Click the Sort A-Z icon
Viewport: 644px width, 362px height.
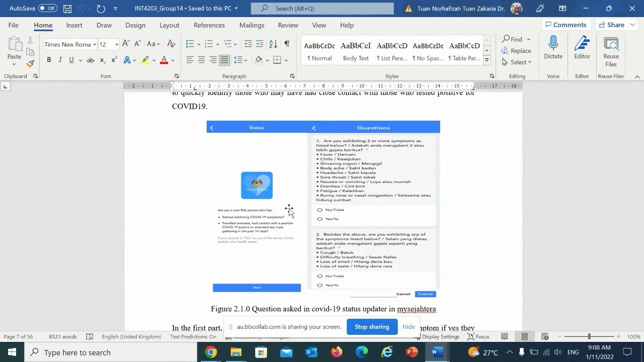273,44
